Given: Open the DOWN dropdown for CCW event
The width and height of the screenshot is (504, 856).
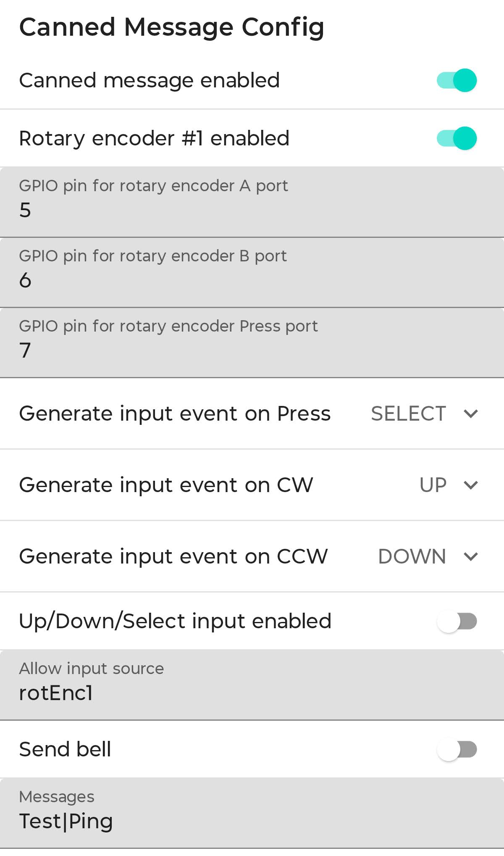Looking at the screenshot, I should [412, 556].
